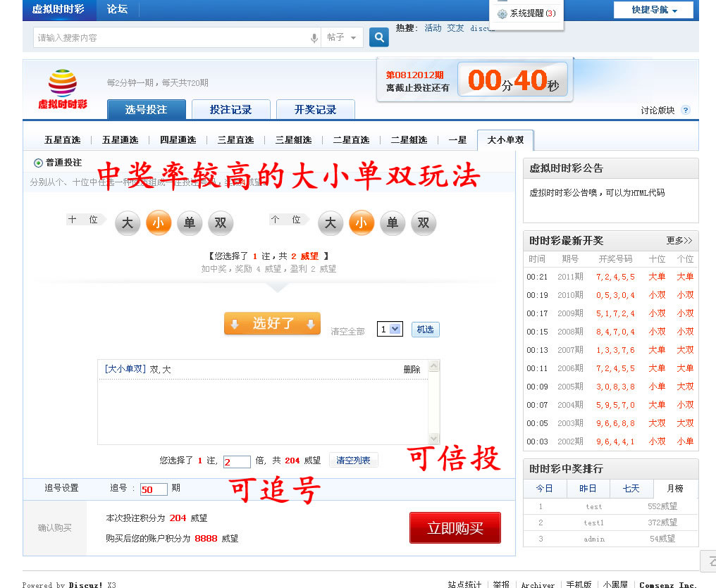716x588 pixels.
Task: Open 更多>> latest draws link
Action: click(679, 240)
